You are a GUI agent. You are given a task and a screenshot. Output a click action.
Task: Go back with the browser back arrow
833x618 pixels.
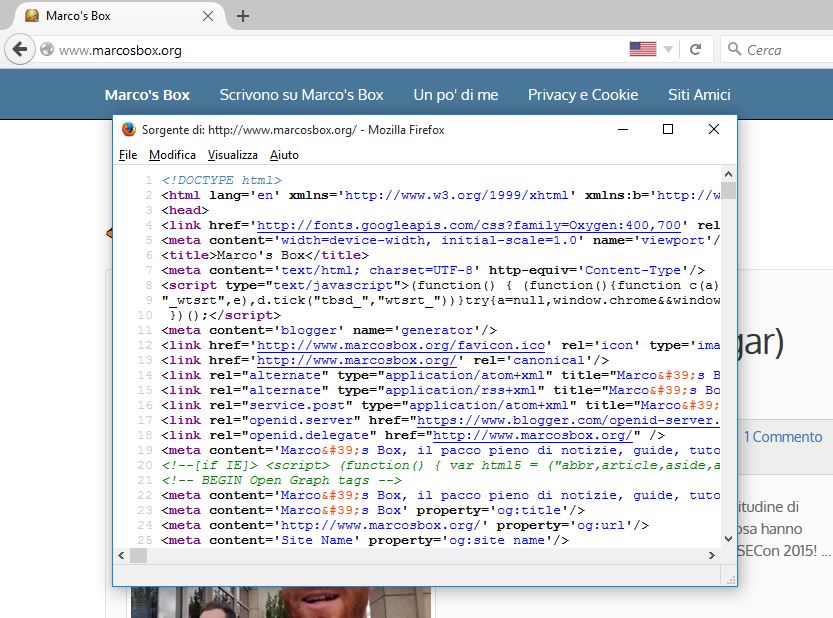click(x=20, y=50)
